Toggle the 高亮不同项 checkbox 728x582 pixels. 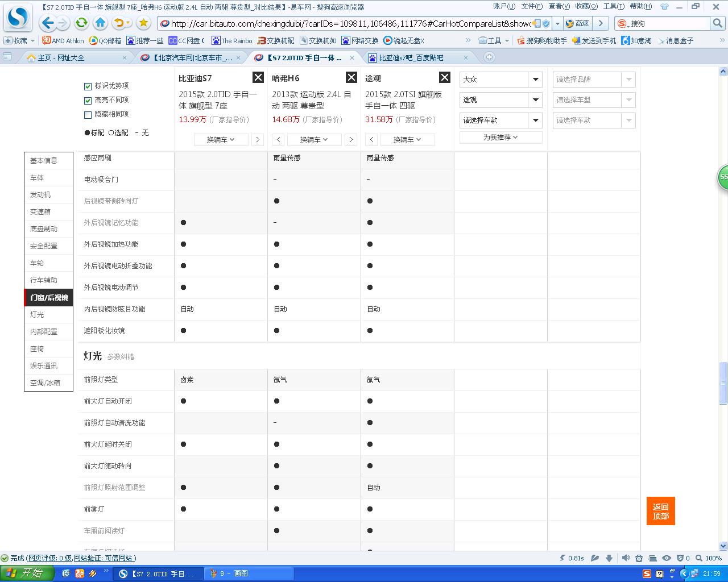tap(88, 101)
